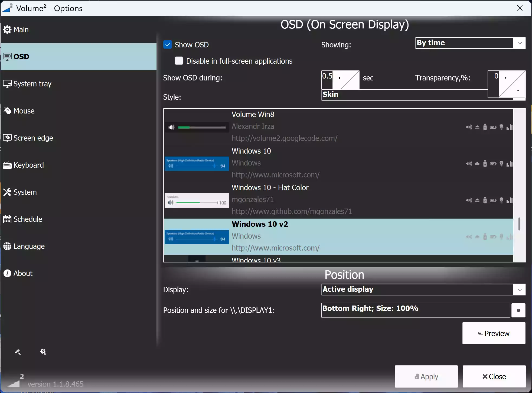Click the Preview button
This screenshot has height=393, width=532.
[494, 333]
